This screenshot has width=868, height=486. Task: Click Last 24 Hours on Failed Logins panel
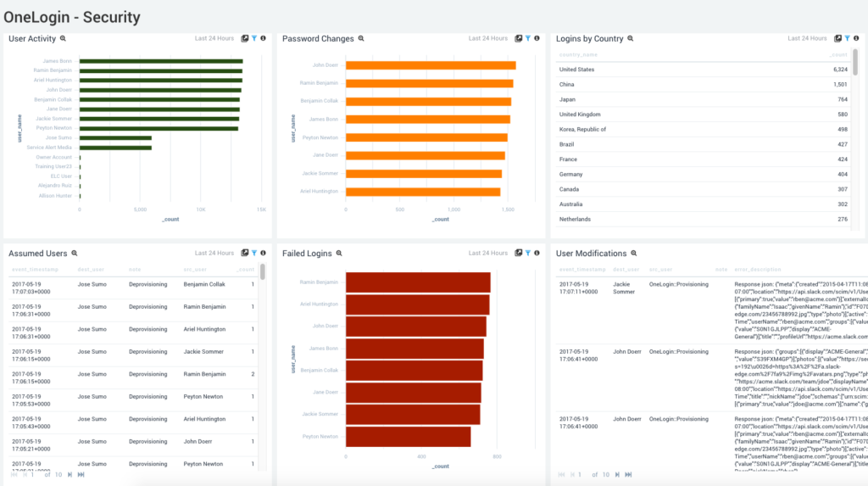(487, 253)
